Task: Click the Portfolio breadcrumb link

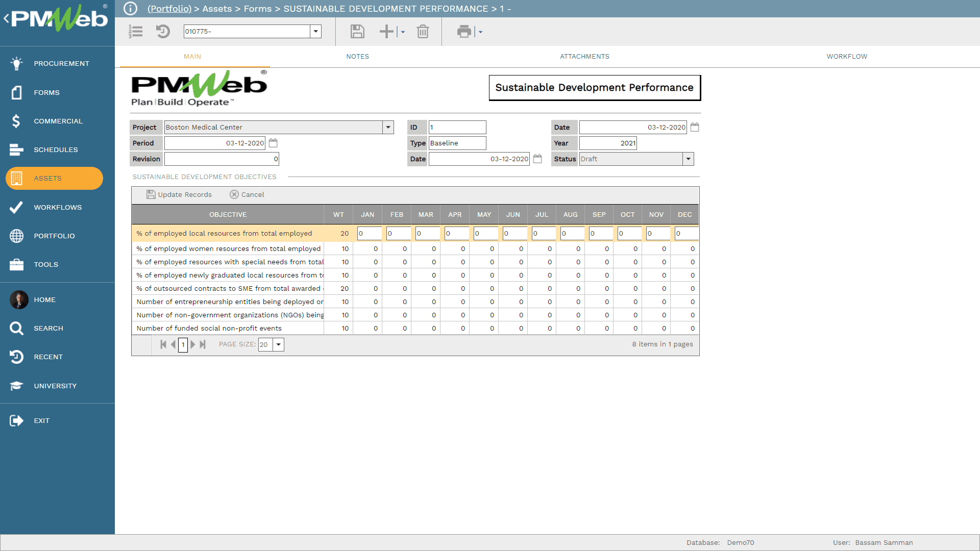Action: pyautogui.click(x=169, y=9)
